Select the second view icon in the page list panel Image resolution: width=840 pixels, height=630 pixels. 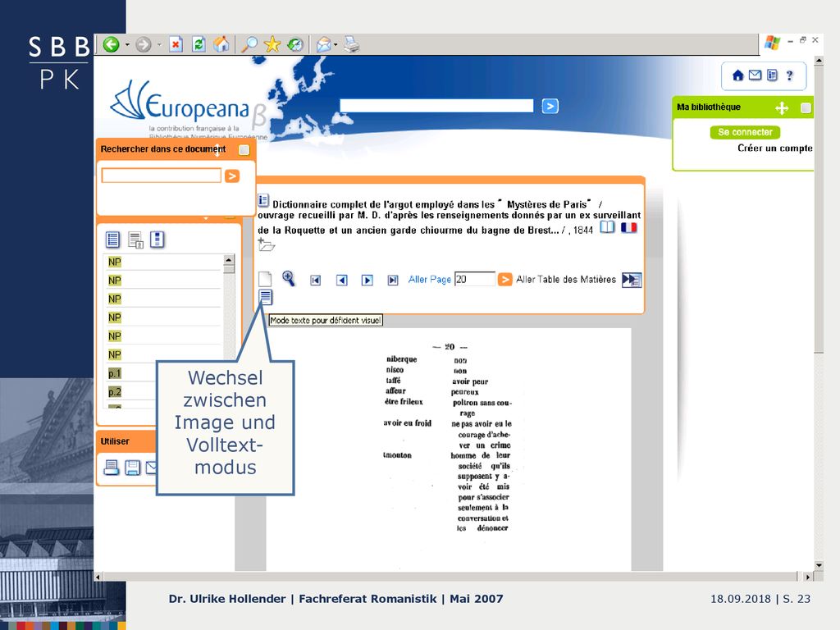tap(135, 240)
